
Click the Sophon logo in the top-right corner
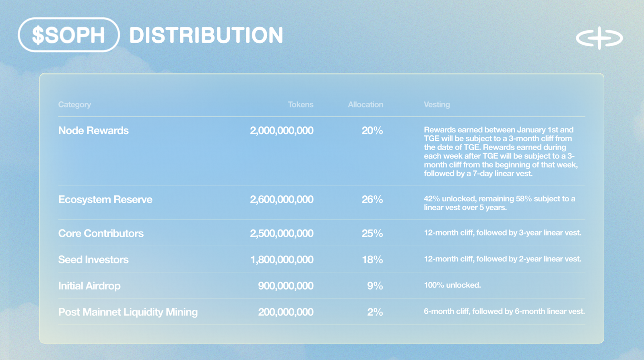point(599,38)
